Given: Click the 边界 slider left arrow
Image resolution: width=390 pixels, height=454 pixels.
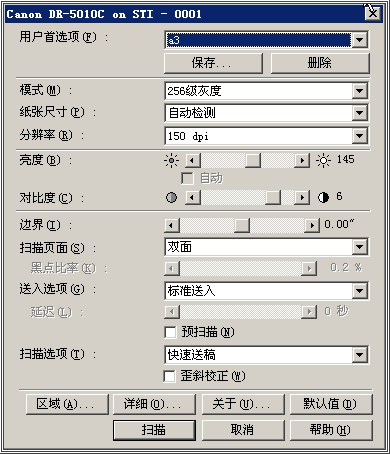Looking at the screenshot, I should (x=172, y=225).
